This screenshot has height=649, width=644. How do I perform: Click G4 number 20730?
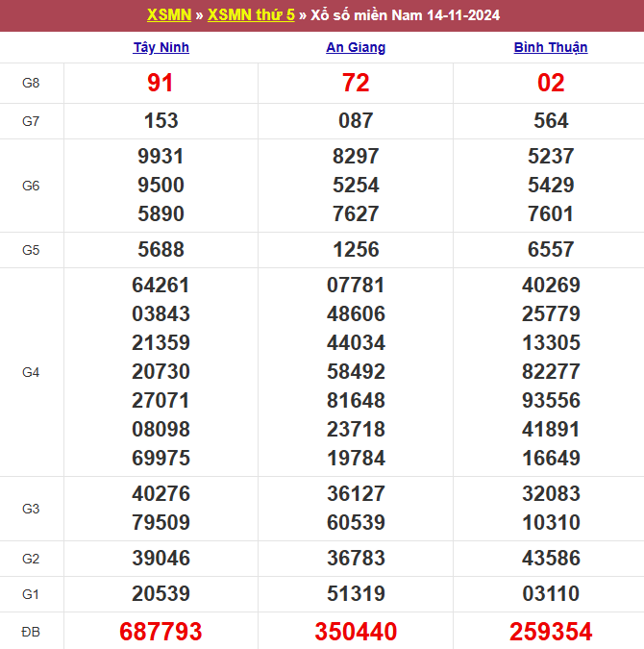pyautogui.click(x=161, y=372)
